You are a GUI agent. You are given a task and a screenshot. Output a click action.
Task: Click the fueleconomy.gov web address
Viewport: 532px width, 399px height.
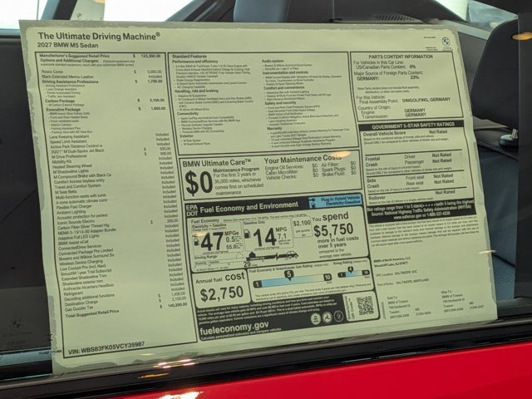(x=234, y=329)
